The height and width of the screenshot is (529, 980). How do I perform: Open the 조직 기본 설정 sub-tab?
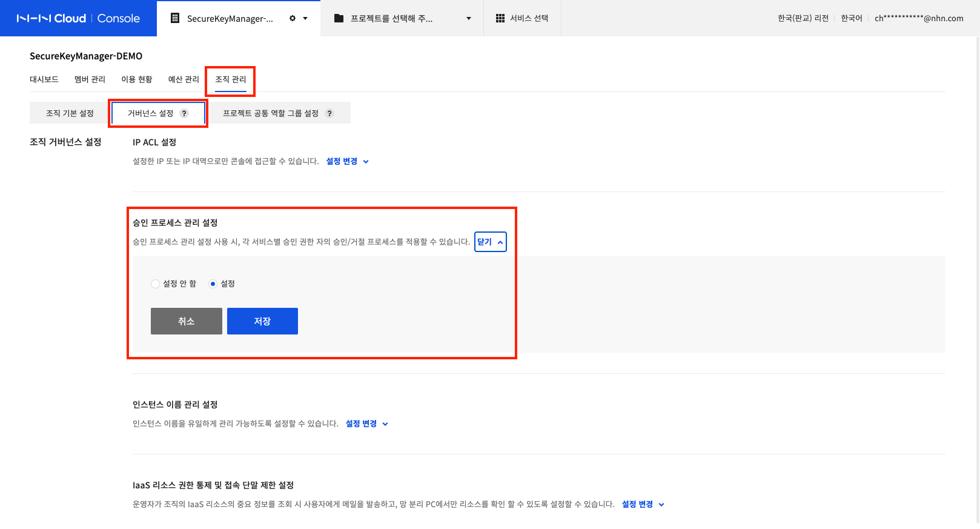click(70, 113)
